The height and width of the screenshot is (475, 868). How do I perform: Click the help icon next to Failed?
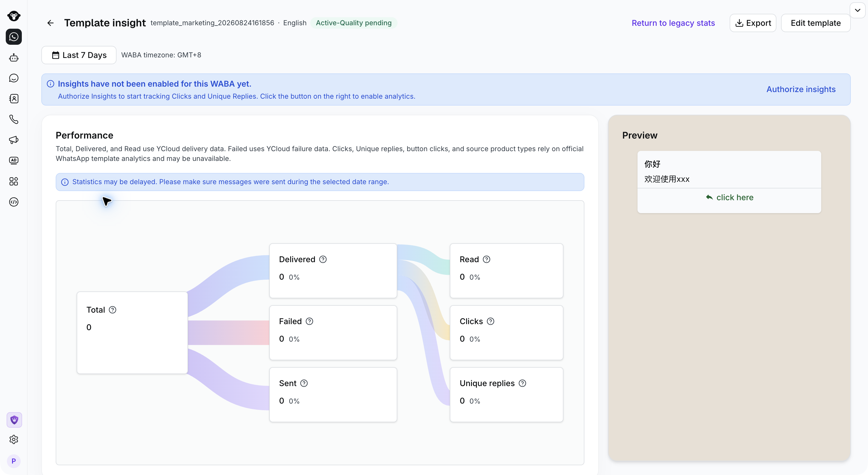pos(309,321)
